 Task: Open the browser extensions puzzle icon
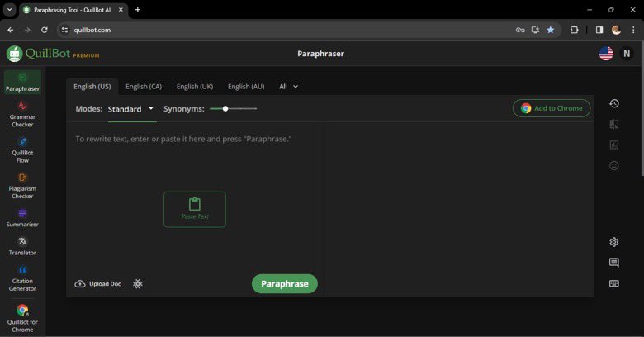coord(574,30)
